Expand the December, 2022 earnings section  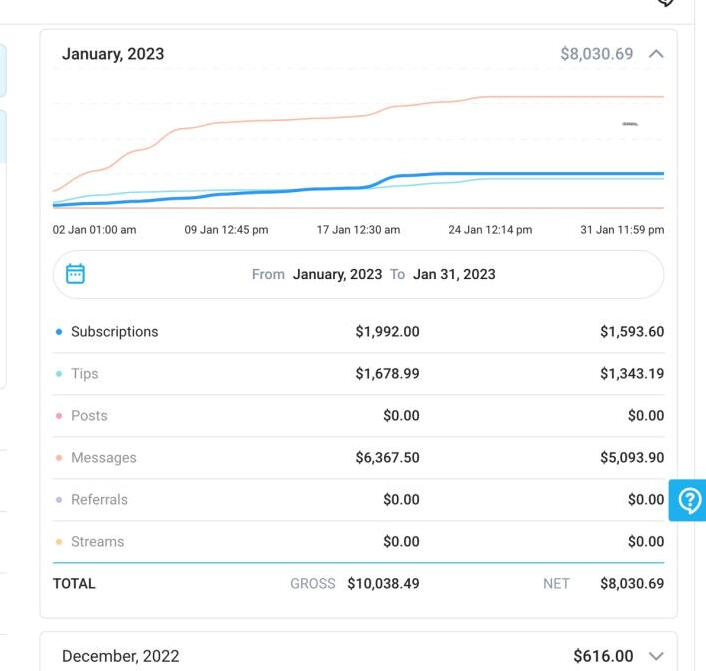tap(656, 656)
